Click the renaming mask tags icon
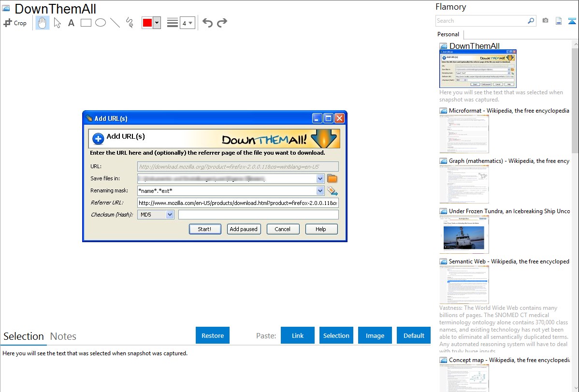Image resolution: width=579 pixels, height=392 pixels. click(333, 190)
